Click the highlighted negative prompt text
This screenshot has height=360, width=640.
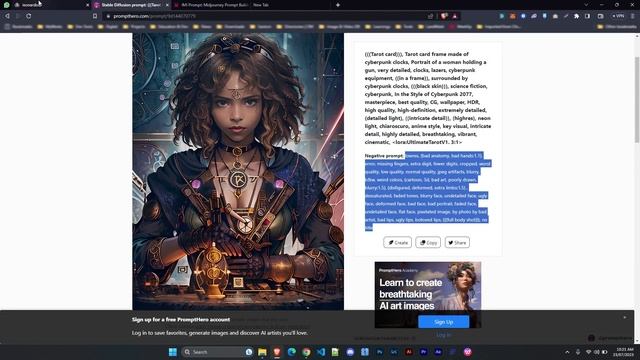point(427,191)
